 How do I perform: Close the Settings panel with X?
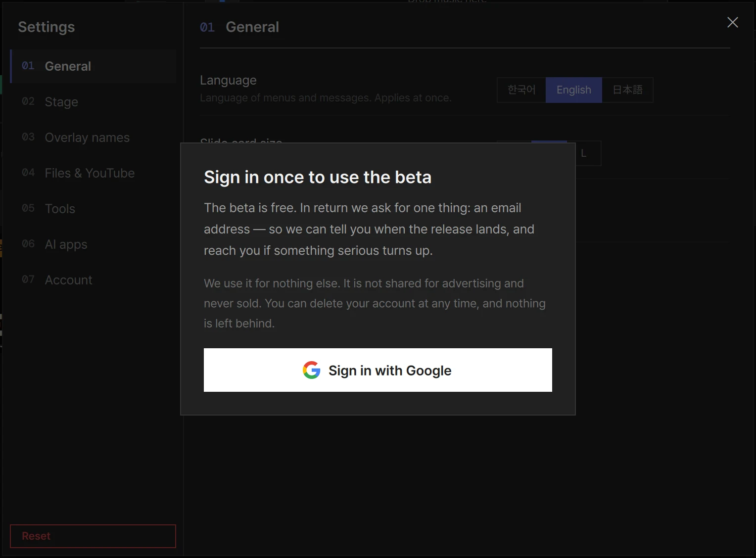coord(732,22)
